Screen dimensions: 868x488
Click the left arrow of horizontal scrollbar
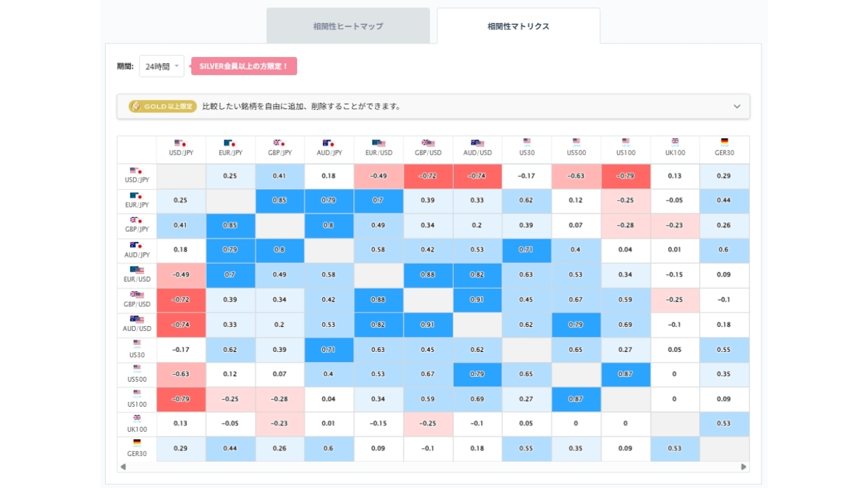[123, 467]
